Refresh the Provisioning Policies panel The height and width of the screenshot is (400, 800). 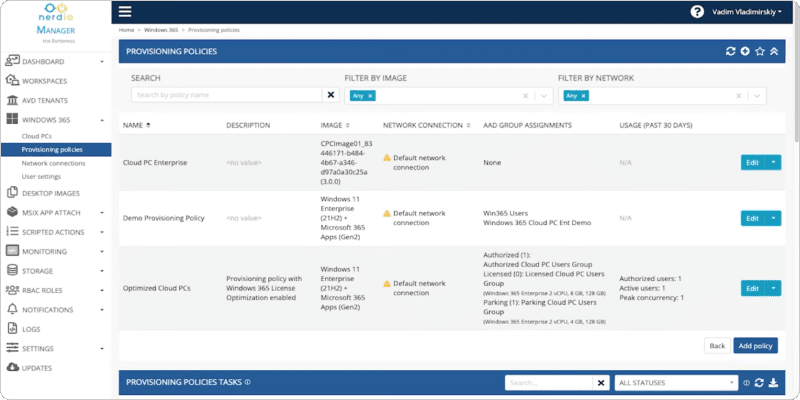click(x=730, y=51)
